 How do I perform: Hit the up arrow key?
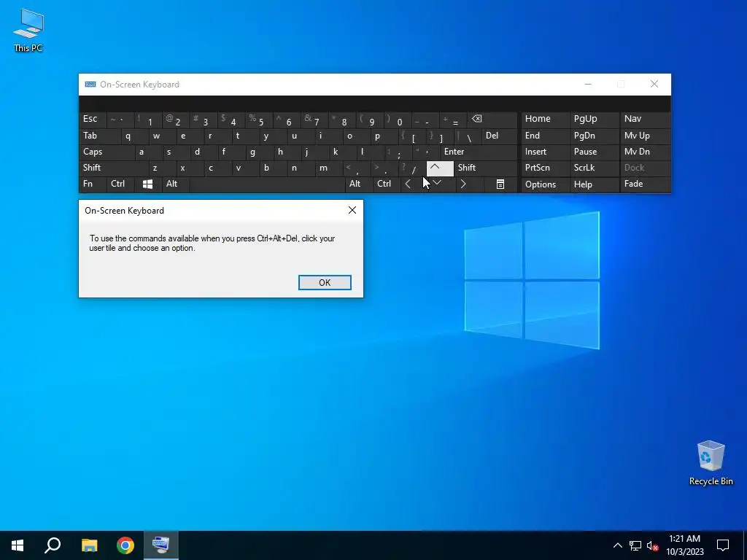point(440,168)
